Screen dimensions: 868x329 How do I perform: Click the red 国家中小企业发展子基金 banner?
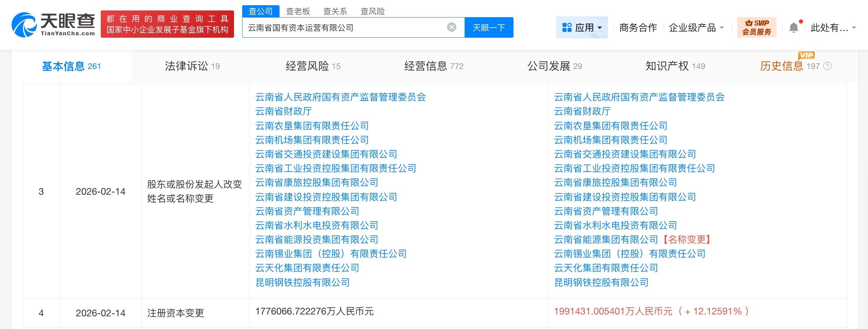coord(167,24)
